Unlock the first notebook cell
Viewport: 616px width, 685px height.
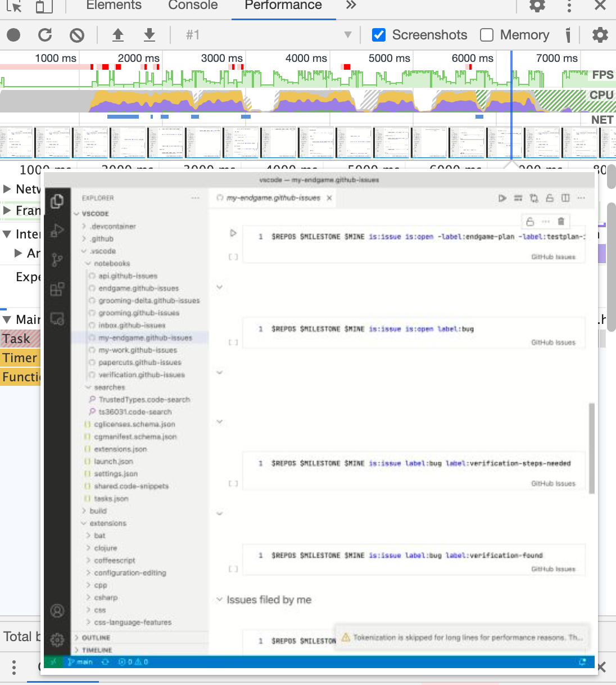[x=530, y=221]
